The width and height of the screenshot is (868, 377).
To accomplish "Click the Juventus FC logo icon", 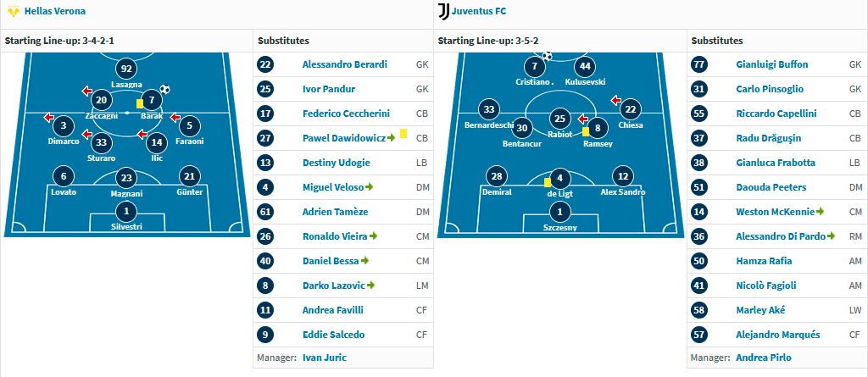I will coord(443,11).
